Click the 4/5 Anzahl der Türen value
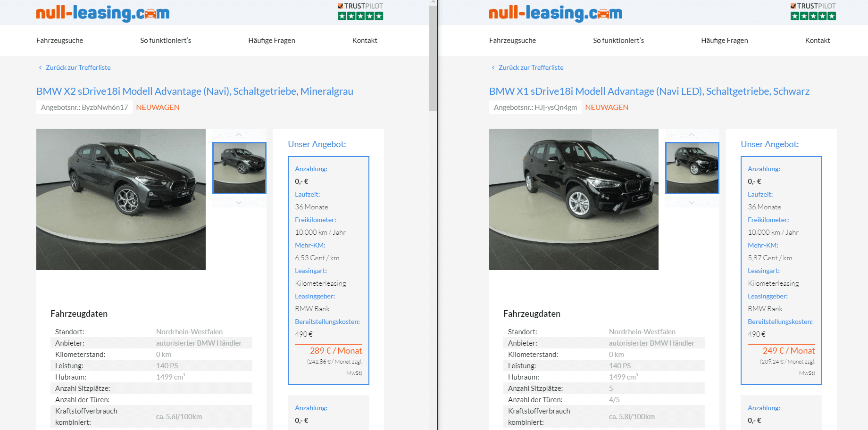The width and height of the screenshot is (868, 430). point(614,400)
